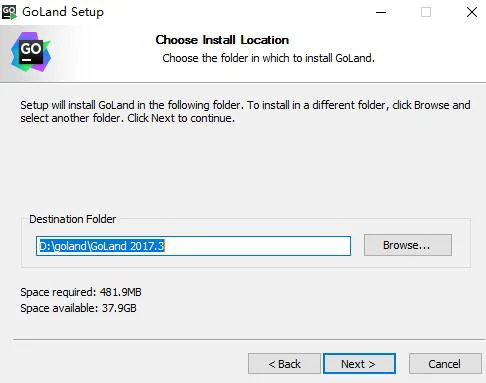This screenshot has width=486, height=383.
Task: Go to the previous step with < Back
Action: (284, 364)
